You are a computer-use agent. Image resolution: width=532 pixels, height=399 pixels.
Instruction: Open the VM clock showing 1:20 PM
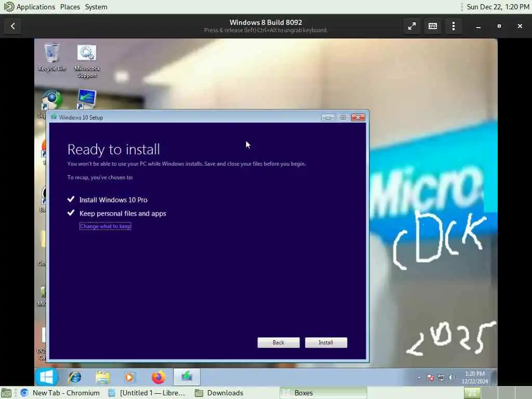(474, 377)
